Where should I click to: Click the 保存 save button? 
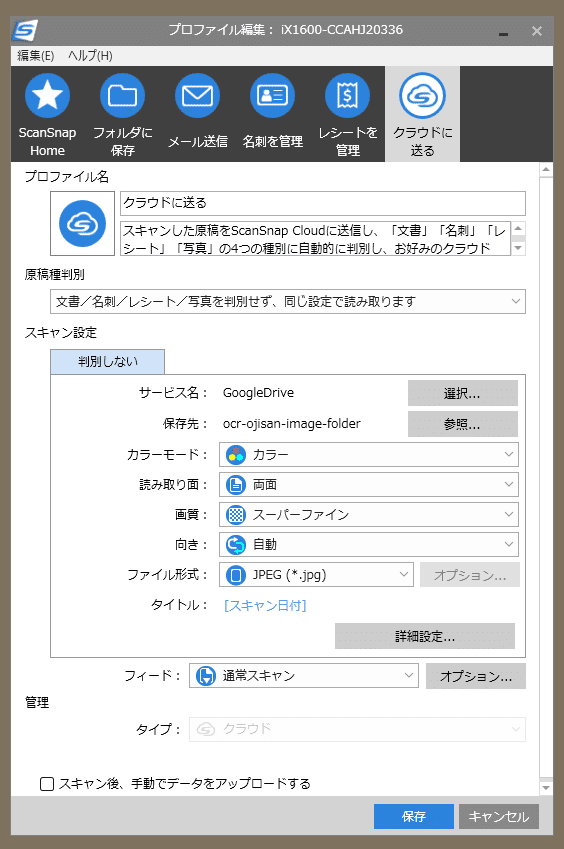tap(414, 817)
